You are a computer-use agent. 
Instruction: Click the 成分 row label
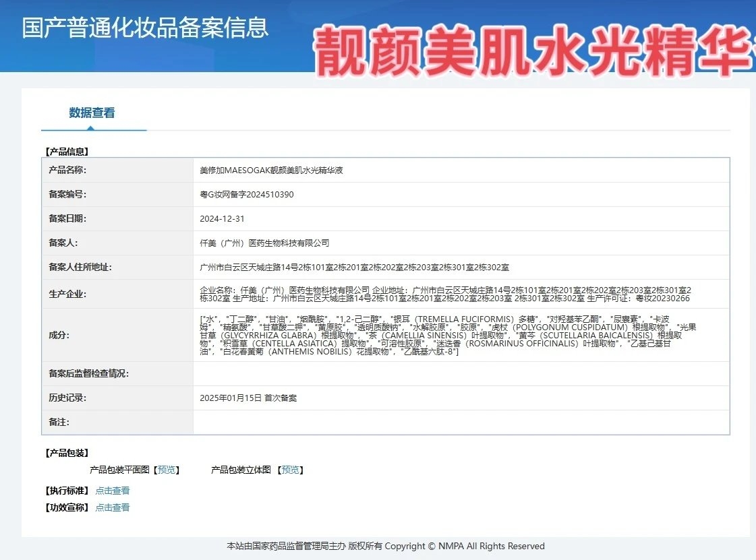tap(59, 335)
